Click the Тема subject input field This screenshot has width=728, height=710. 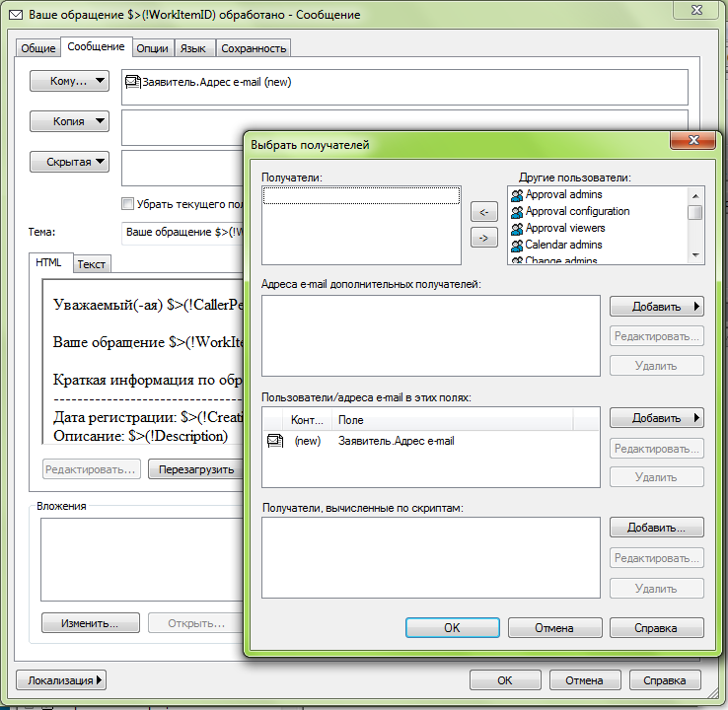click(182, 232)
